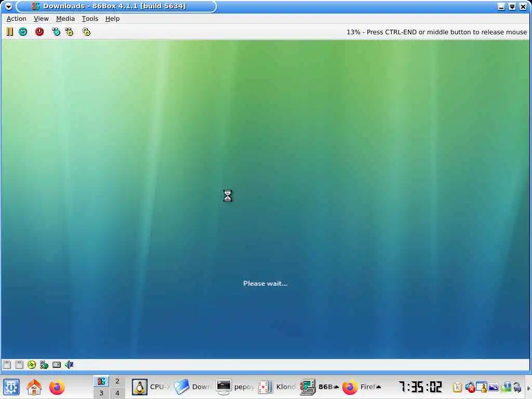Switch to virtual desktop 3 in pager
The image size is (532, 399).
click(x=101, y=393)
